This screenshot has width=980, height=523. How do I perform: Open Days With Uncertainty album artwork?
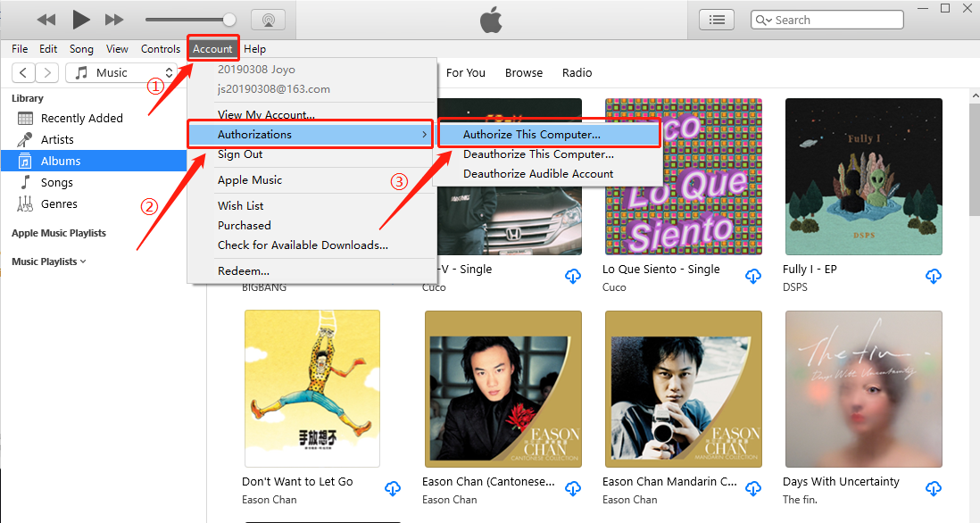pyautogui.click(x=864, y=388)
